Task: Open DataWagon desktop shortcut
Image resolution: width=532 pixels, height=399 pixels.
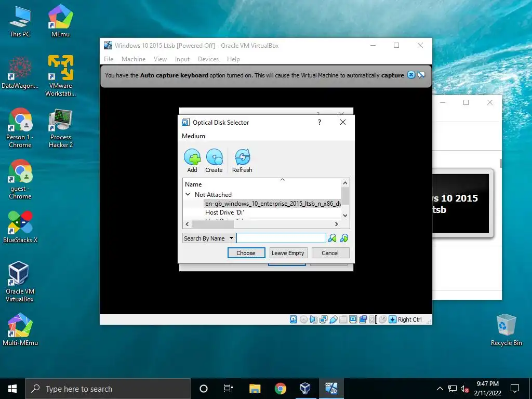Action: [x=20, y=73]
